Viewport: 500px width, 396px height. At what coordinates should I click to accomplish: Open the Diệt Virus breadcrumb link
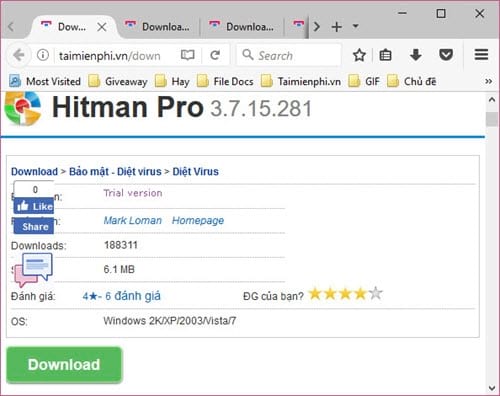pyautogui.click(x=195, y=172)
